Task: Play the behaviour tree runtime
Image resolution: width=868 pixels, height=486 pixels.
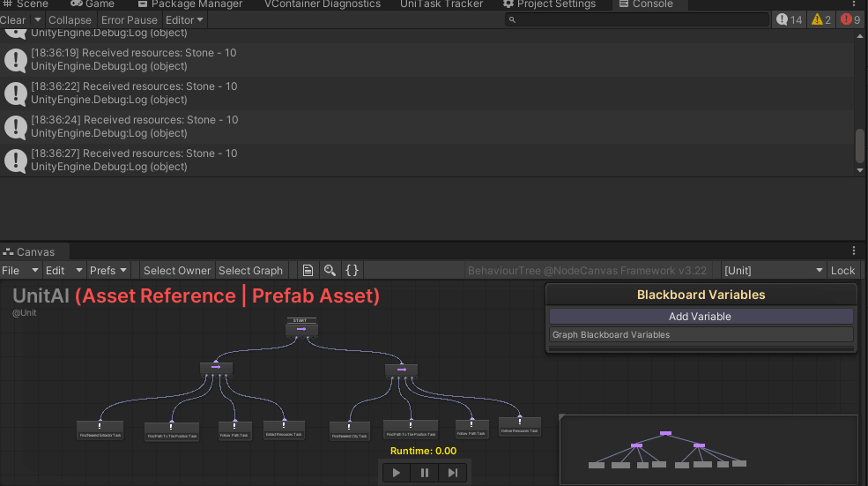Action: tap(397, 473)
